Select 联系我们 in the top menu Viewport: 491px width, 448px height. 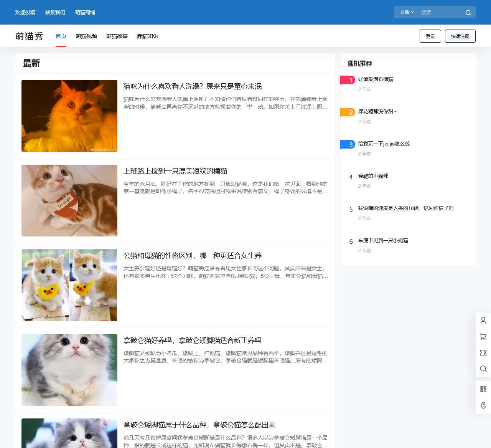(x=54, y=12)
